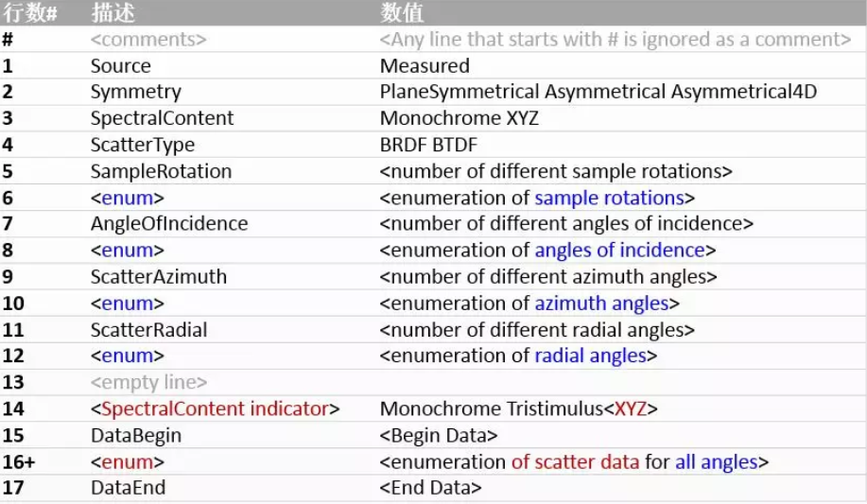
Task: Click the blue "angles of incidence" text
Action: [x=619, y=251]
